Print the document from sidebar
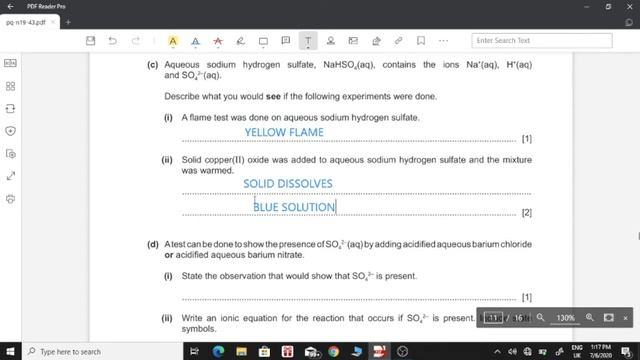The width and height of the screenshot is (640, 360). click(x=11, y=199)
